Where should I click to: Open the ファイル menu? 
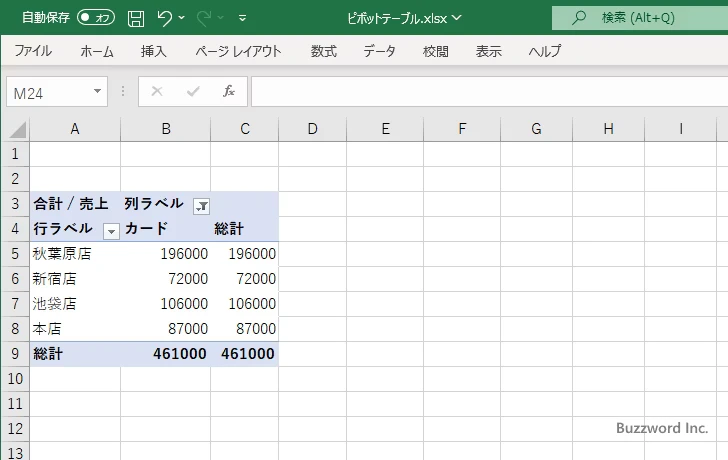pyautogui.click(x=33, y=51)
